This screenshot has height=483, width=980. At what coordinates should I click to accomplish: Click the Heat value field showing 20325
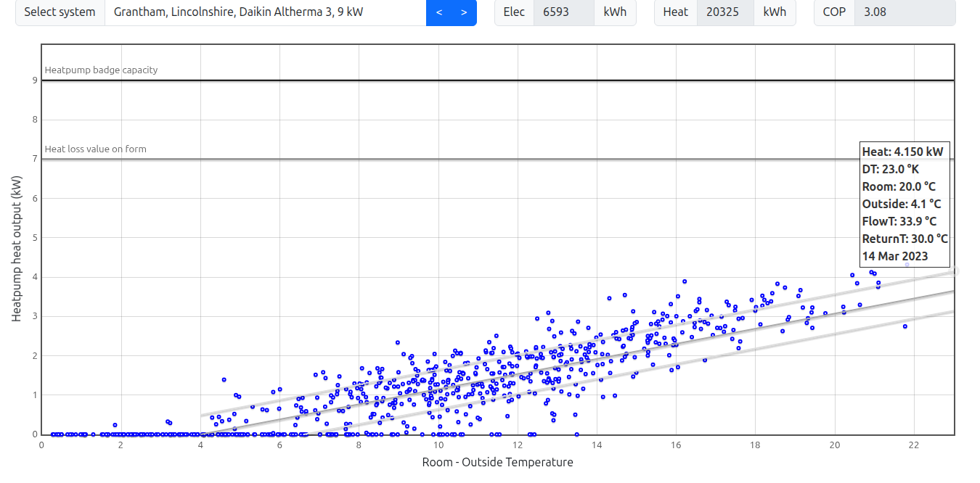tap(724, 12)
